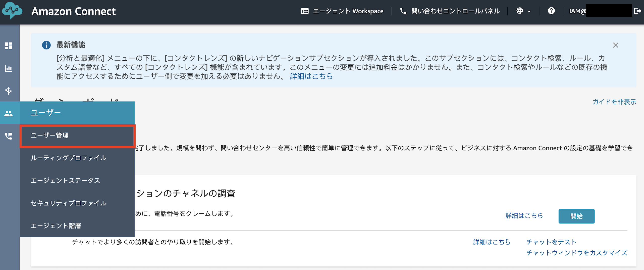Click 詳細はこちら next to 開始 button

(x=524, y=216)
